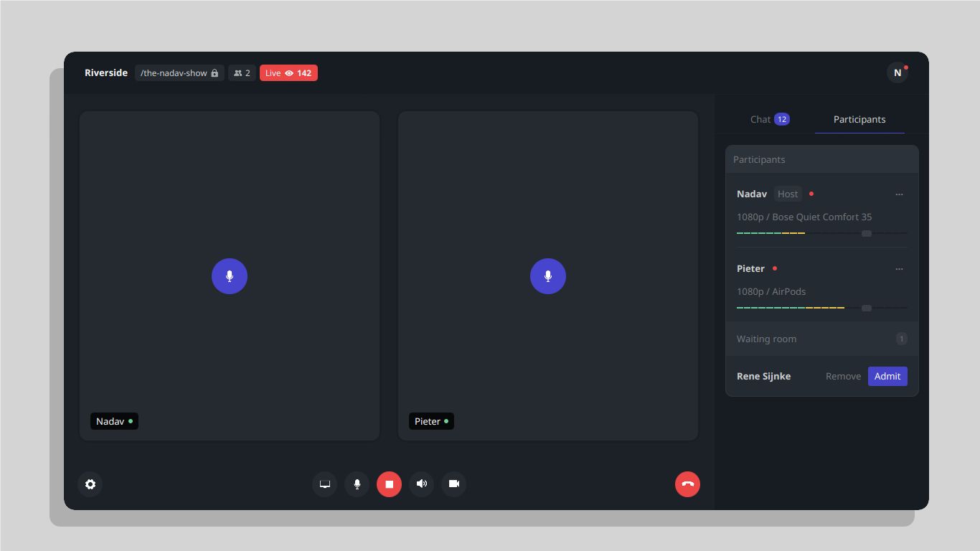
Task: Click the screen share icon
Action: [324, 484]
